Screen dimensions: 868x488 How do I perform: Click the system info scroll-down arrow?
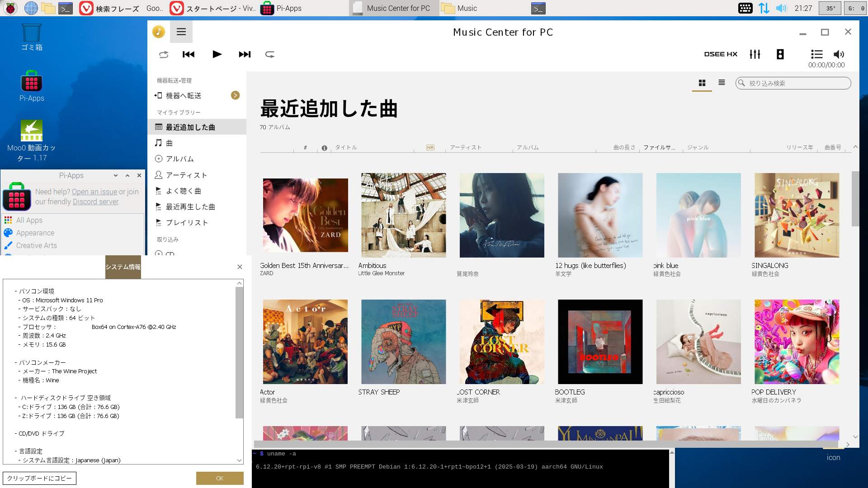[x=239, y=460]
